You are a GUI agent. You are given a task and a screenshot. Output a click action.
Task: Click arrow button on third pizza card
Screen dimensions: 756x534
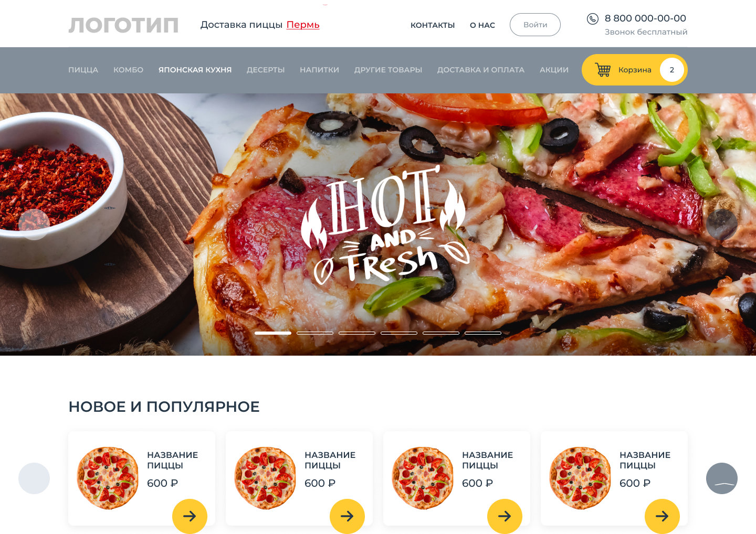pos(505,516)
